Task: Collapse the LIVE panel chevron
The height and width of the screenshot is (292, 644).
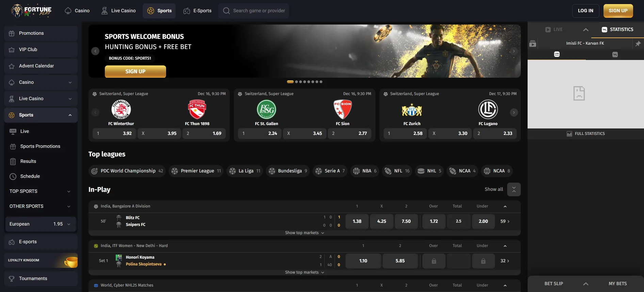Action: [586, 30]
